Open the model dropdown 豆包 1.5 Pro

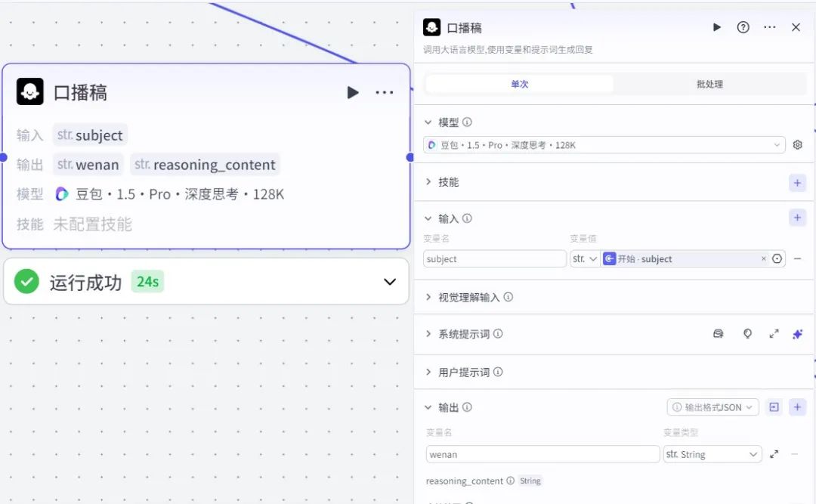(x=604, y=145)
